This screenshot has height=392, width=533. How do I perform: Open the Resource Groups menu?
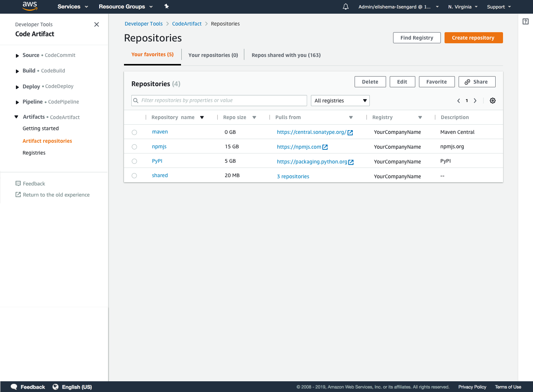click(126, 7)
